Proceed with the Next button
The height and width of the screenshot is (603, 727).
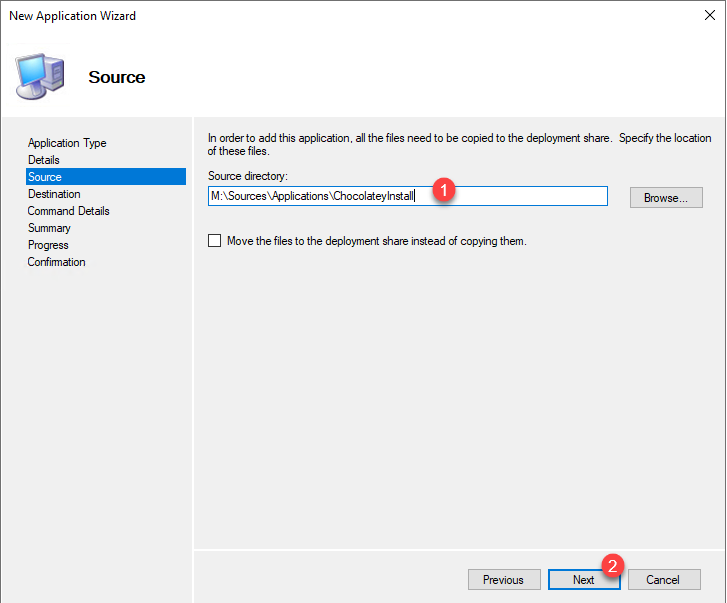click(583, 580)
